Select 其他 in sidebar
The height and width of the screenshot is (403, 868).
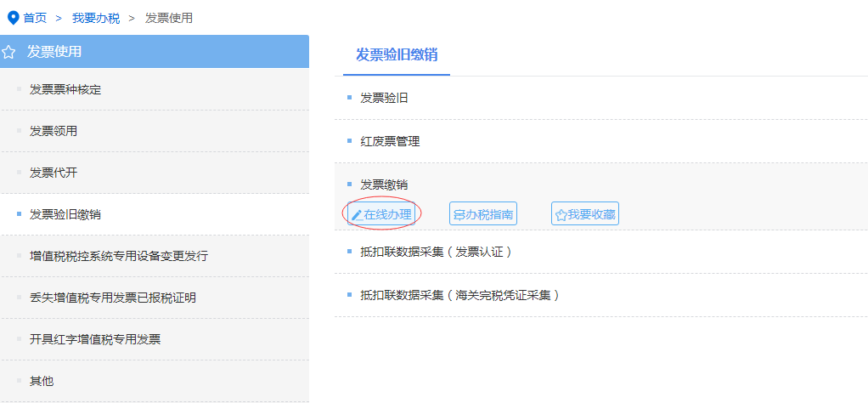coord(155,381)
